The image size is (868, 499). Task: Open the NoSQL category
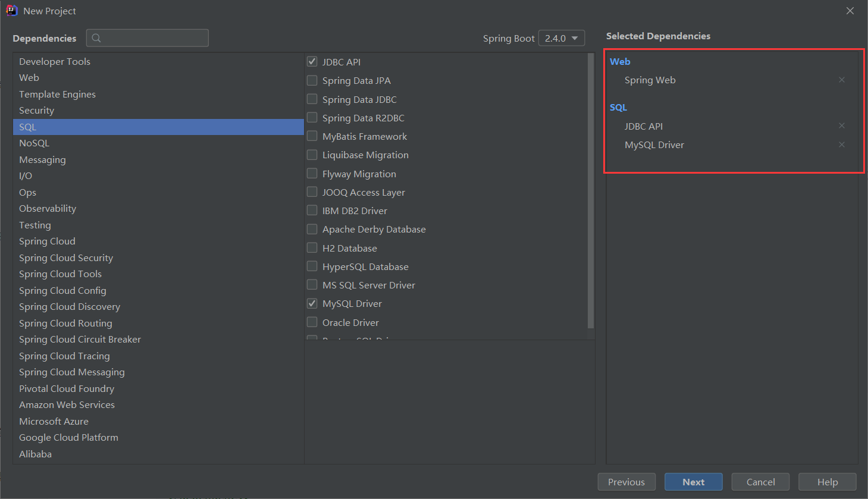tap(158, 143)
